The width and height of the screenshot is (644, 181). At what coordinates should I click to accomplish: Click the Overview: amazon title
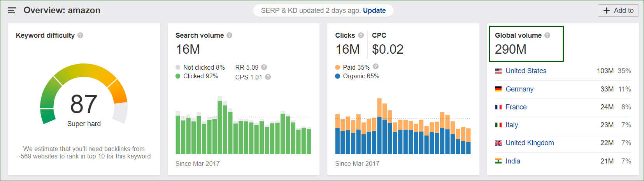pos(62,11)
